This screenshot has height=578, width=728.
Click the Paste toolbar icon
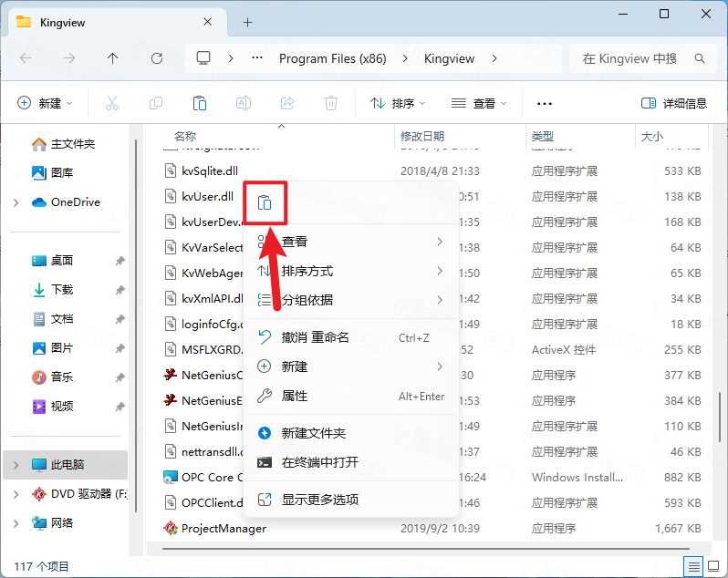pyautogui.click(x=200, y=103)
